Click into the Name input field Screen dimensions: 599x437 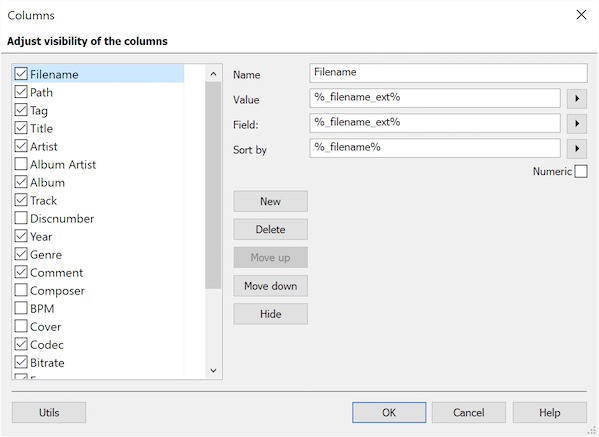(x=448, y=73)
